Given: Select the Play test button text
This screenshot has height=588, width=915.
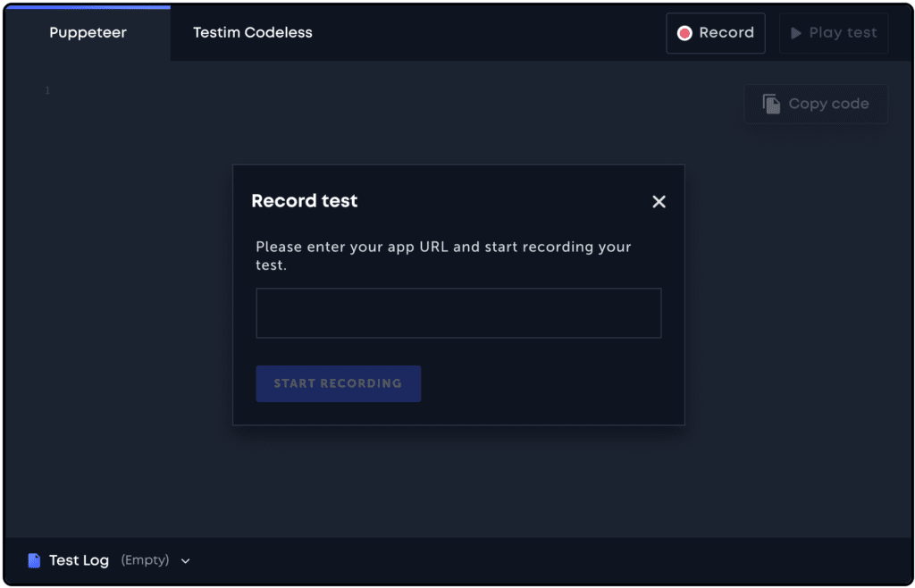Looking at the screenshot, I should 843,33.
